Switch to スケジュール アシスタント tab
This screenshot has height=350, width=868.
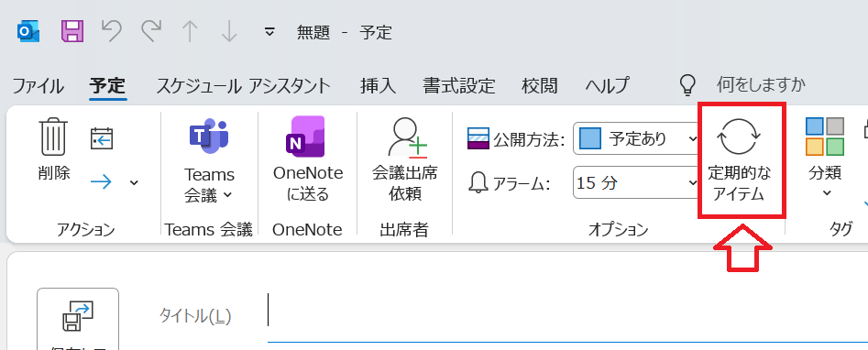click(243, 86)
